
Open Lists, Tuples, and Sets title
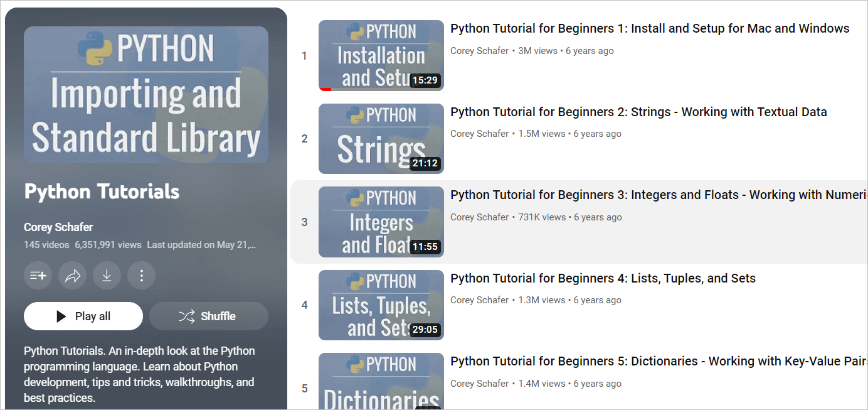point(603,279)
